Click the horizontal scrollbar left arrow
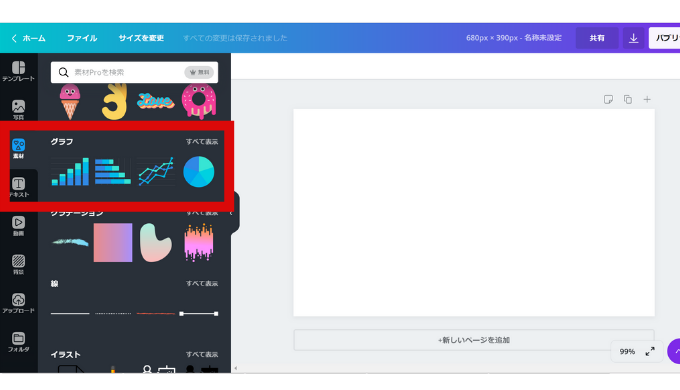Viewport: 680px width, 390px height. [235, 368]
